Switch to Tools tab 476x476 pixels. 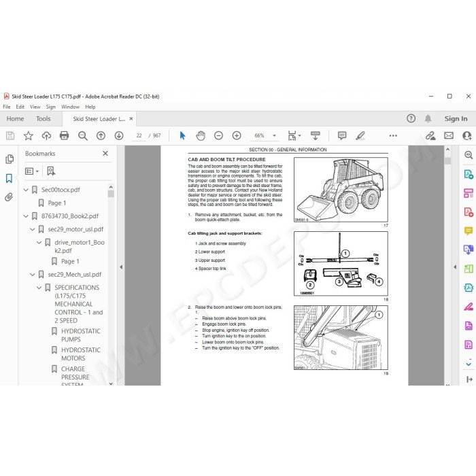pyautogui.click(x=44, y=119)
